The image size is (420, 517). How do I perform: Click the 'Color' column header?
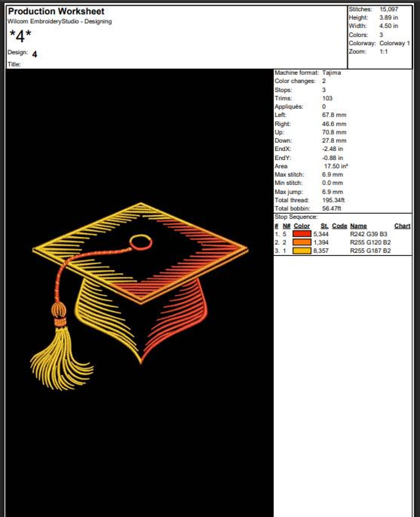[302, 226]
